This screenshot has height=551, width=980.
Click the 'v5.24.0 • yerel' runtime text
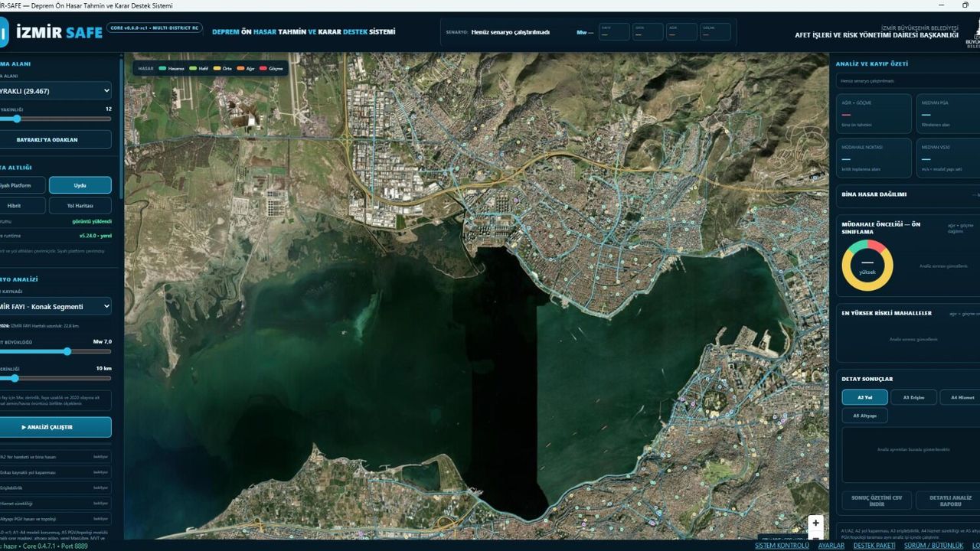[96, 236]
